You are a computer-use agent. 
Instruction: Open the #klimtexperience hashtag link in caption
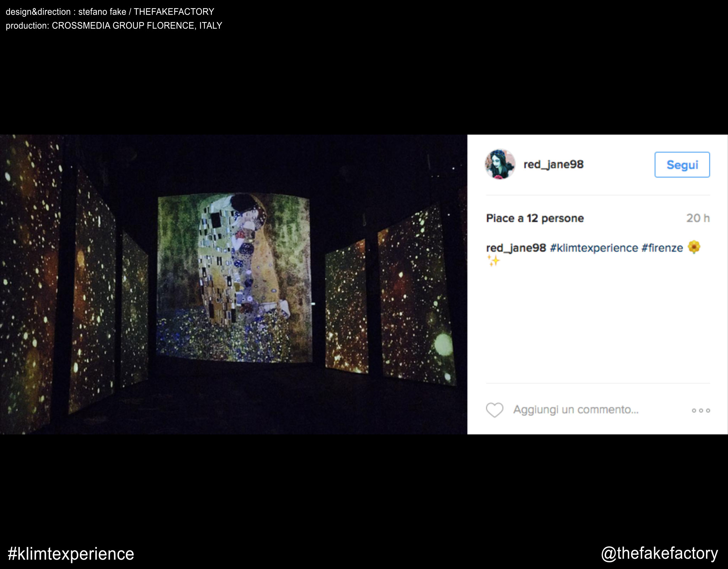click(x=594, y=248)
